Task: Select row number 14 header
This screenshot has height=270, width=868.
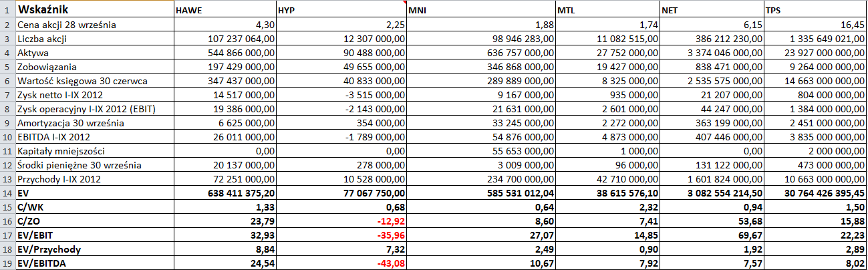Action: pos(7,192)
